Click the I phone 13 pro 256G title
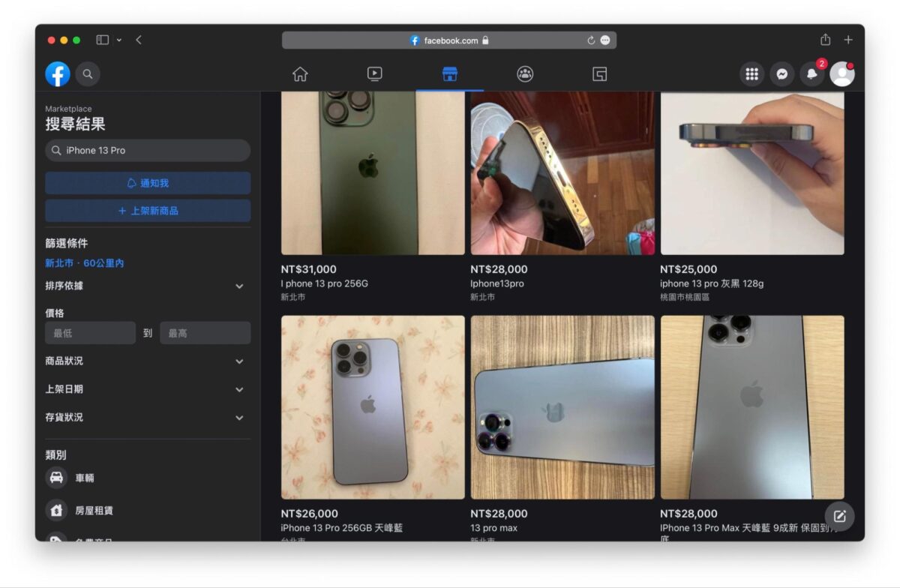Image resolution: width=900 pixels, height=588 pixels. (325, 283)
